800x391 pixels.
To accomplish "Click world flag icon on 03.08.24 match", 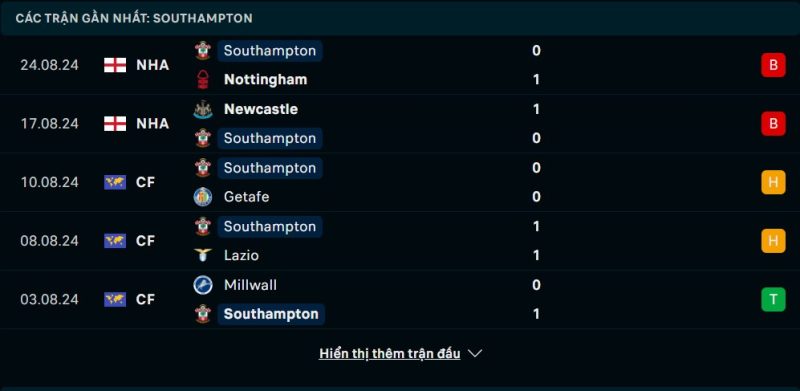I will click(115, 299).
